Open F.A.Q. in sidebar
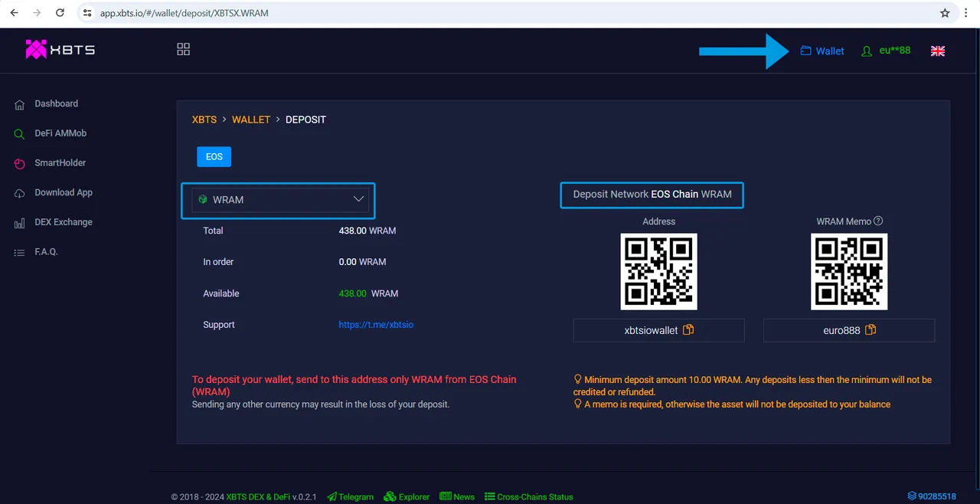 point(46,252)
